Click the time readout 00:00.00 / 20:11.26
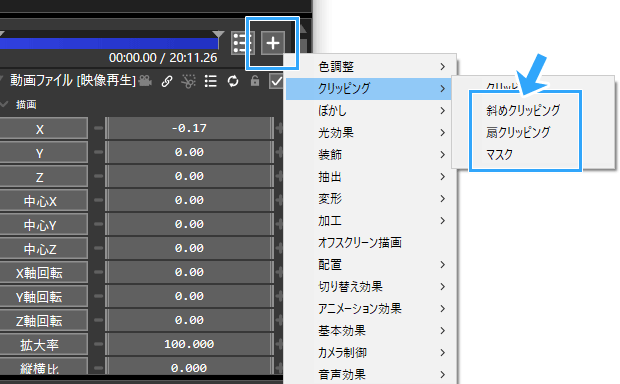The image size is (620, 384). pyautogui.click(x=163, y=58)
